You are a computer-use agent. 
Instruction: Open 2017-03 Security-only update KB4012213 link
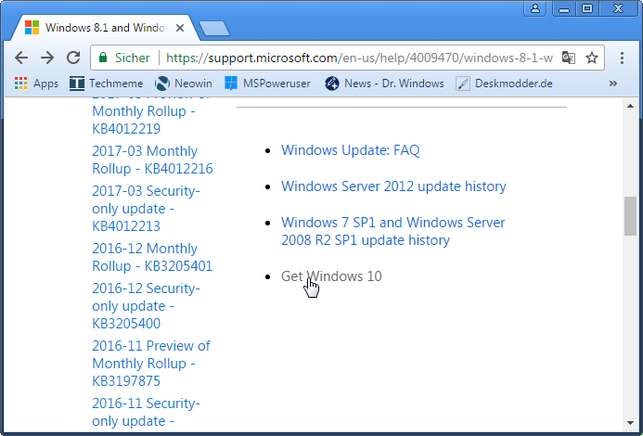point(146,208)
